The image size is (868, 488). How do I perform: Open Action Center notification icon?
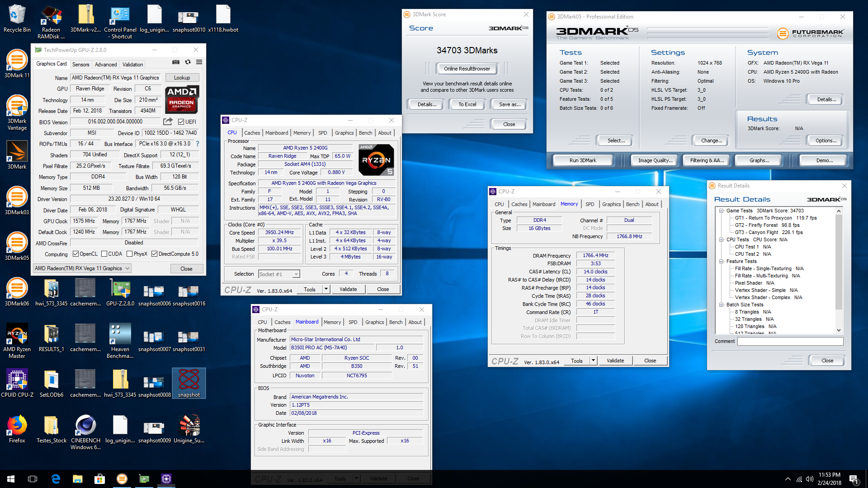pos(854,479)
